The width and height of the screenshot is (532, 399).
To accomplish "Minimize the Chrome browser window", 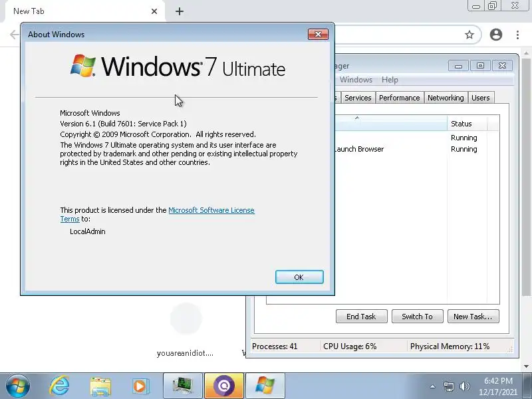I will (x=476, y=6).
